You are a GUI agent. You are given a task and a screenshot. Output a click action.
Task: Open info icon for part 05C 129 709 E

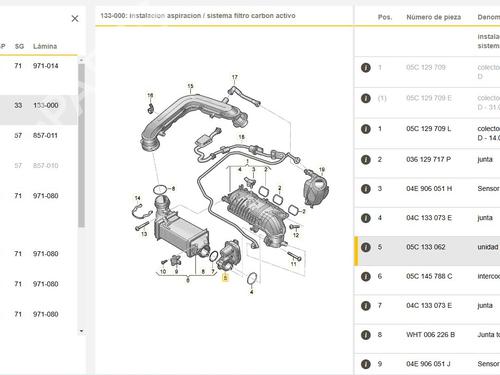[366, 98]
